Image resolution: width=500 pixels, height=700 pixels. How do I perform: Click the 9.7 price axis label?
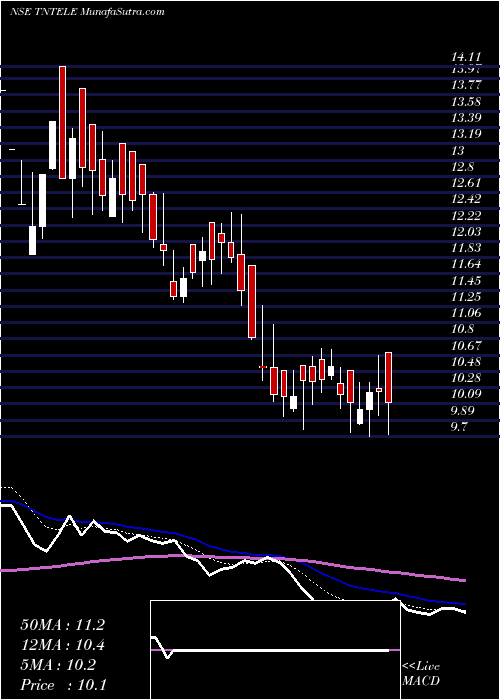[x=460, y=427]
